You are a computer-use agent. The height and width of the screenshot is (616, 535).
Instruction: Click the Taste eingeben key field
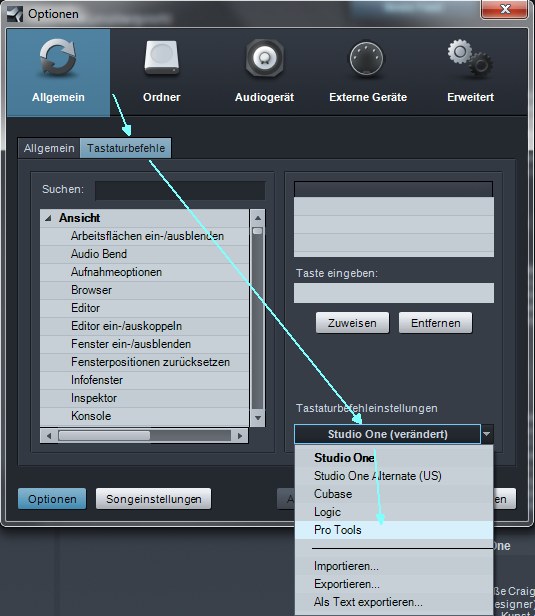coord(394,293)
